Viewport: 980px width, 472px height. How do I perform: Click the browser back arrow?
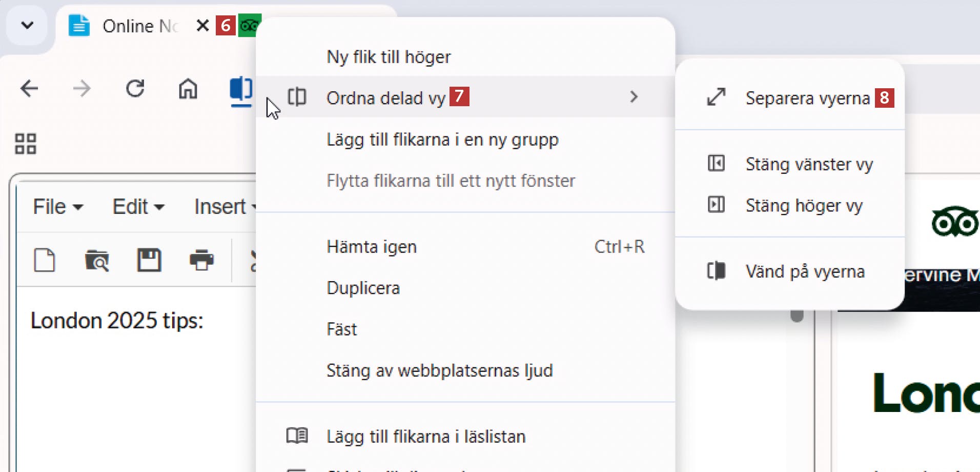(29, 89)
